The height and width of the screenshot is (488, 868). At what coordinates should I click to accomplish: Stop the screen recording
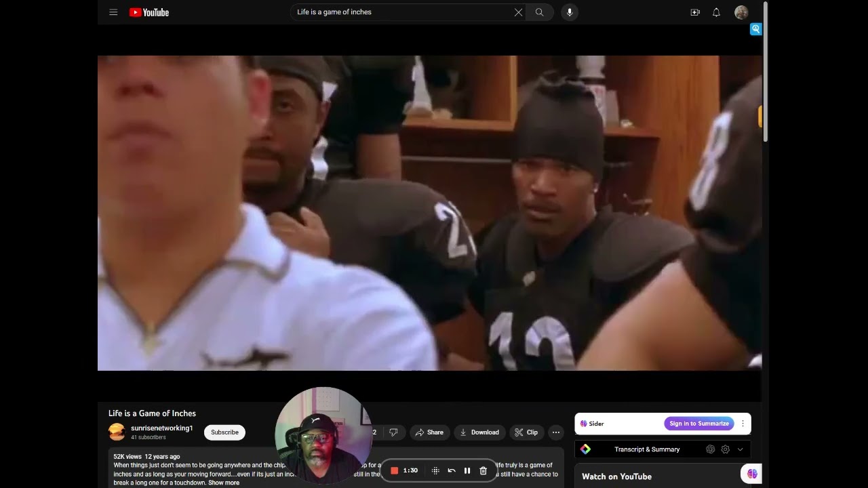(x=395, y=470)
